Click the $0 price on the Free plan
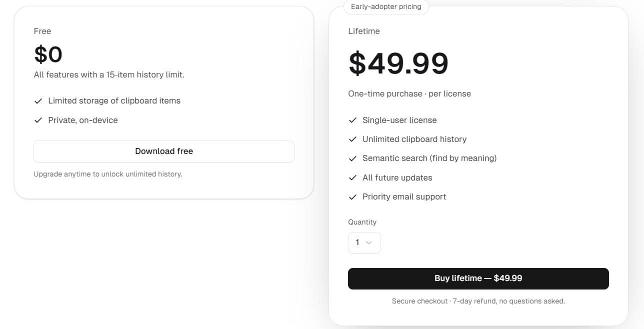This screenshot has width=644, height=329. click(48, 54)
